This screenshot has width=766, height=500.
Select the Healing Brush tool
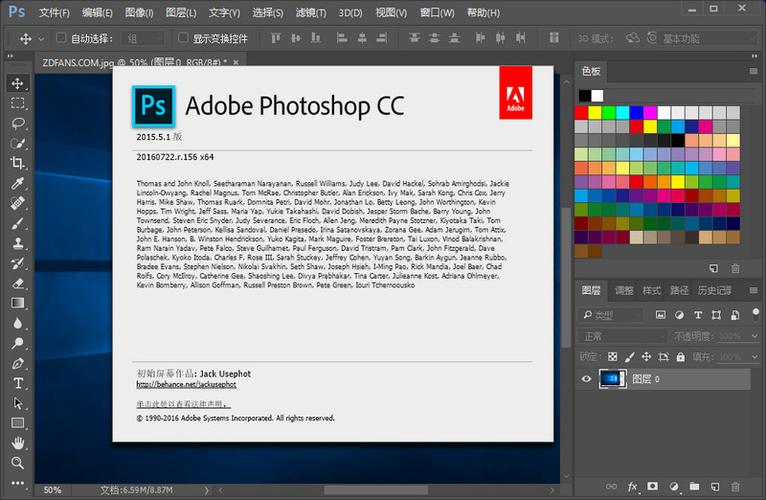(18, 203)
